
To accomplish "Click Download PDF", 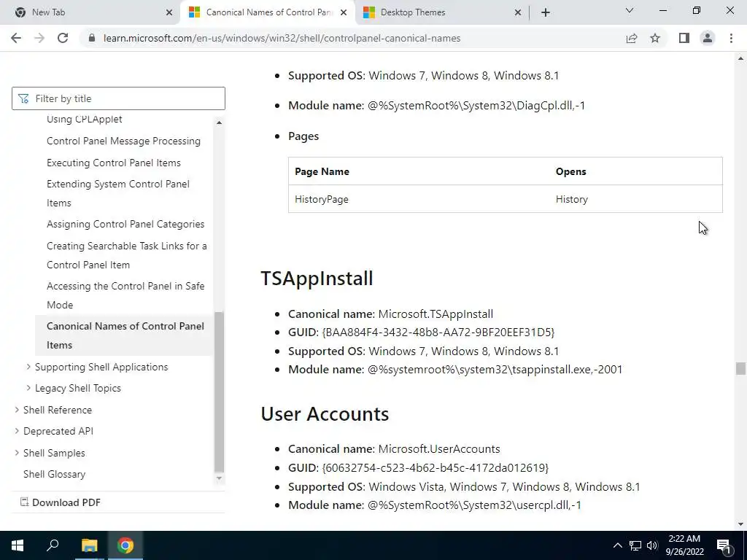I will (61, 502).
